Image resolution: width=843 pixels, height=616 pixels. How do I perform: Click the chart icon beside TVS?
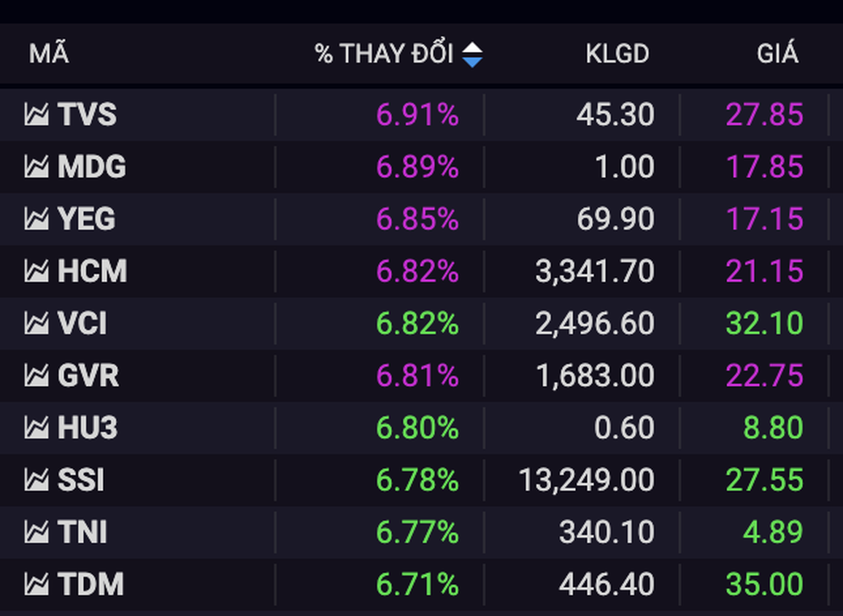coord(36,115)
